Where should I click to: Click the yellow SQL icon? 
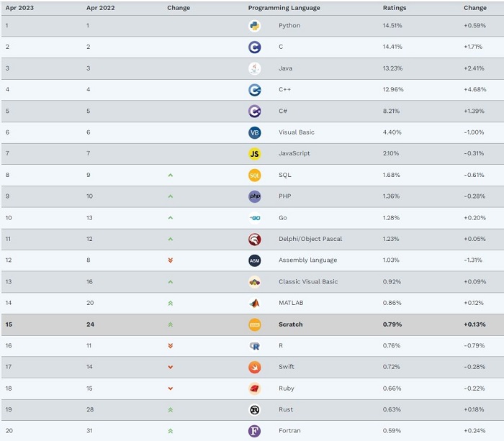[x=255, y=175]
